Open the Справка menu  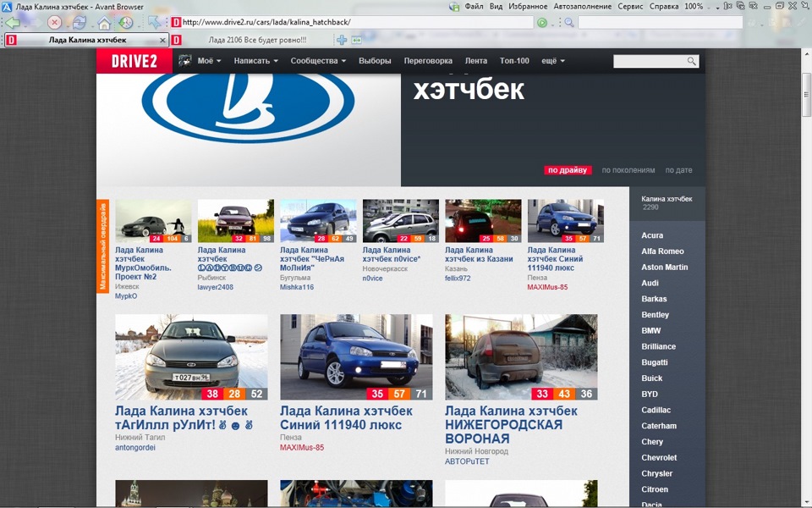(663, 6)
